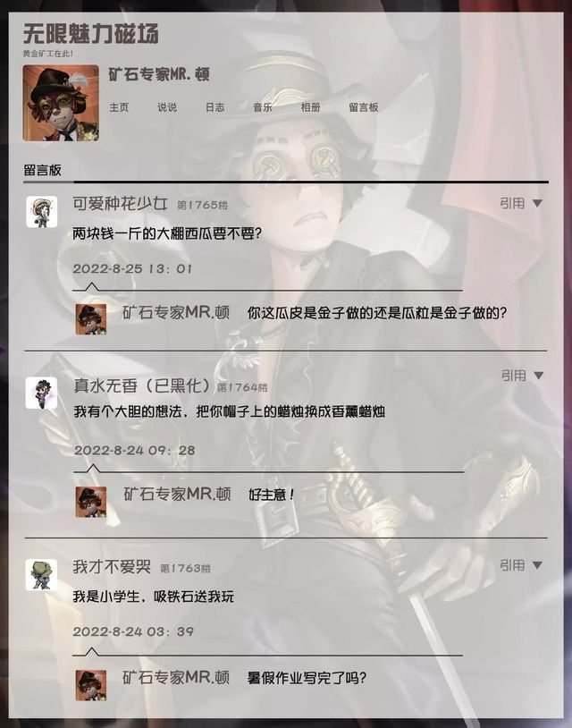Image resolution: width=572 pixels, height=728 pixels.
Task: Open username link 我才不爱哭
Action: click(x=112, y=567)
